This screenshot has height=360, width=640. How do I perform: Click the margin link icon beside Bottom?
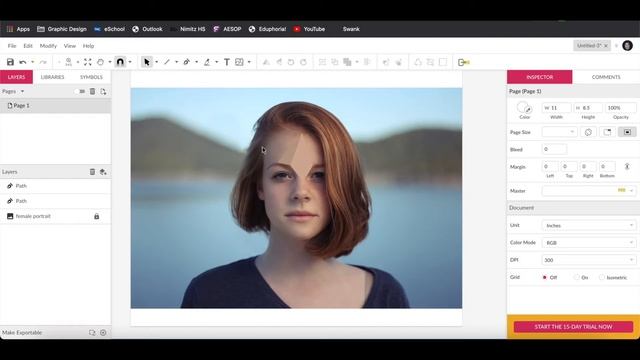pyautogui.click(x=627, y=167)
